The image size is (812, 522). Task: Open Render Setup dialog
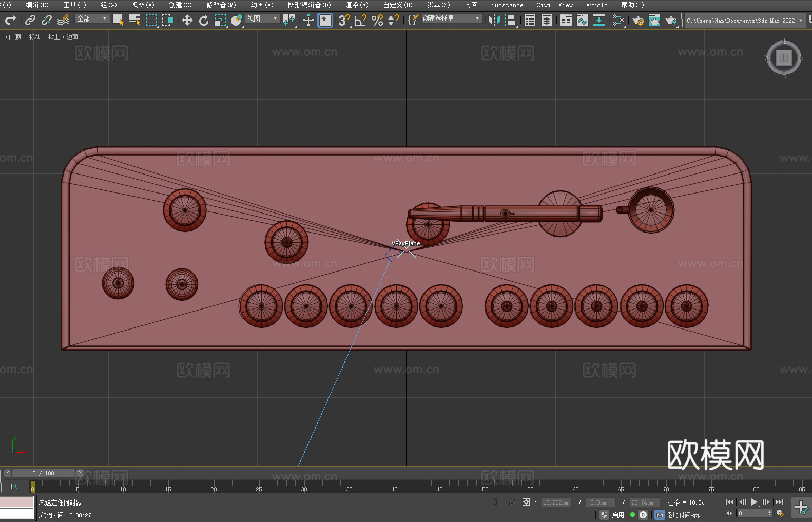tap(638, 20)
